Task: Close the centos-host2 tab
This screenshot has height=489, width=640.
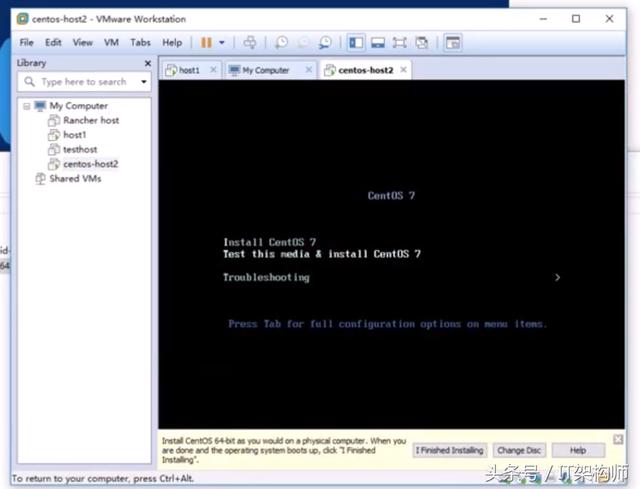Action: click(403, 70)
